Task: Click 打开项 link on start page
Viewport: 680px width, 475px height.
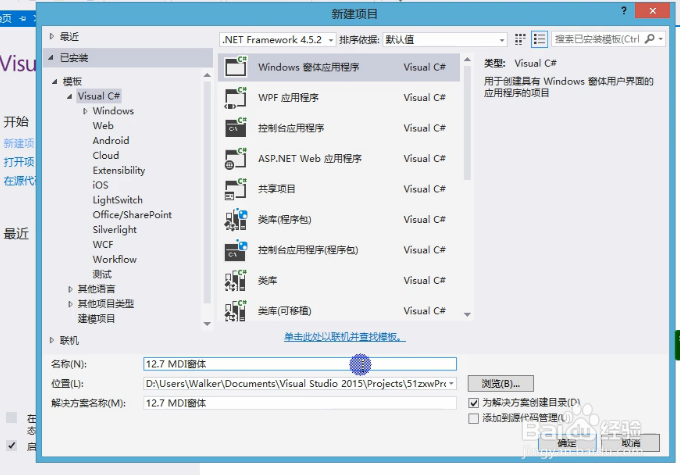Action: point(19,162)
